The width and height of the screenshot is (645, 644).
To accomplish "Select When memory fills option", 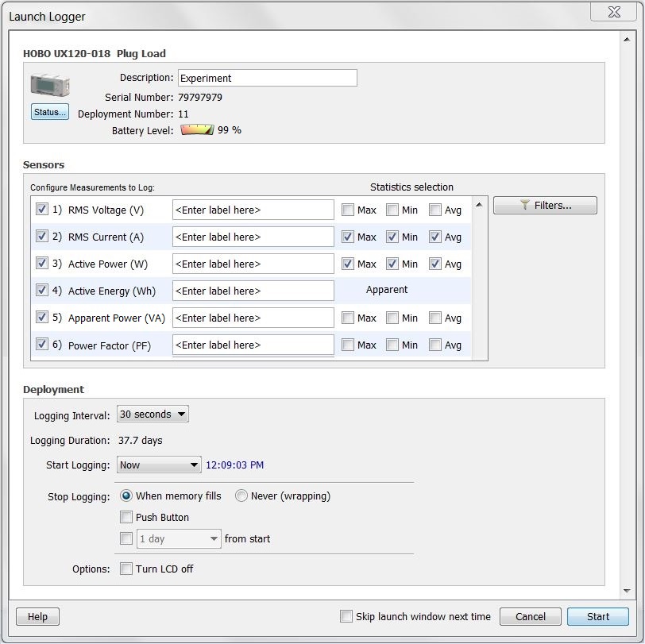I will [x=126, y=496].
